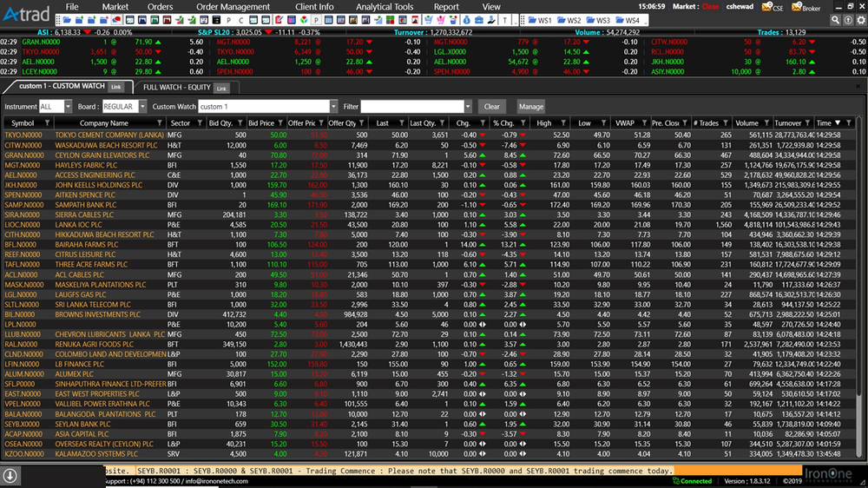Expand the Instrument dropdown
This screenshot has height=488, width=868.
[69, 107]
